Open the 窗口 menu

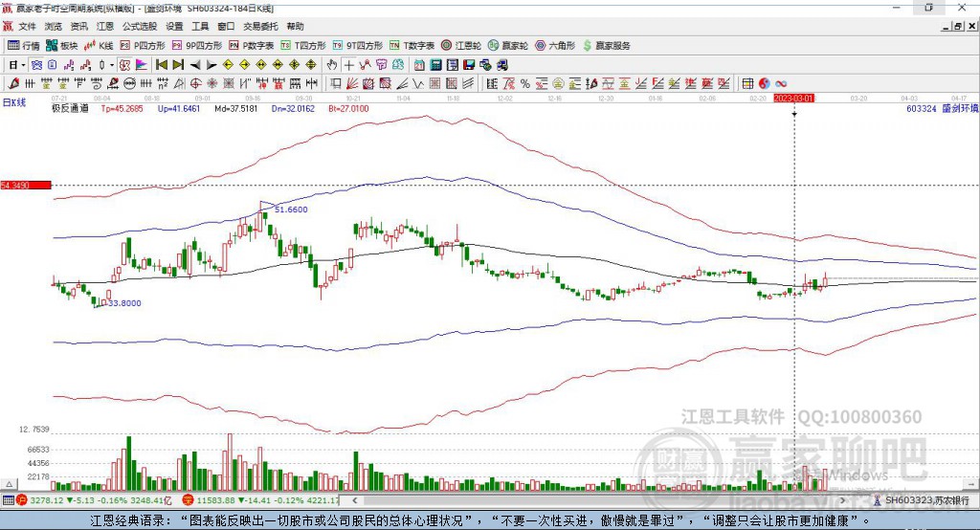pos(226,26)
